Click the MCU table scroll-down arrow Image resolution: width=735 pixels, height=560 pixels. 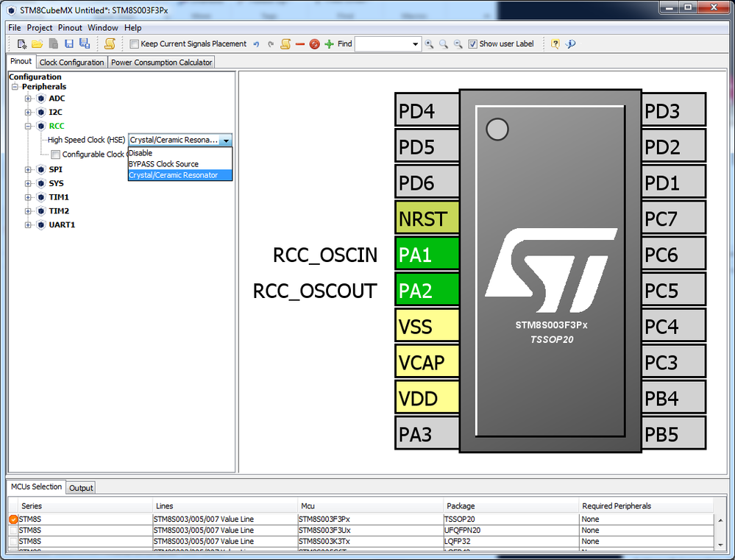tap(720, 545)
